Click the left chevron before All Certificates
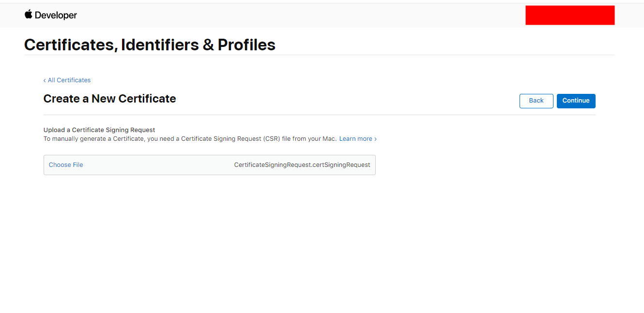644x313 pixels. 45,80
